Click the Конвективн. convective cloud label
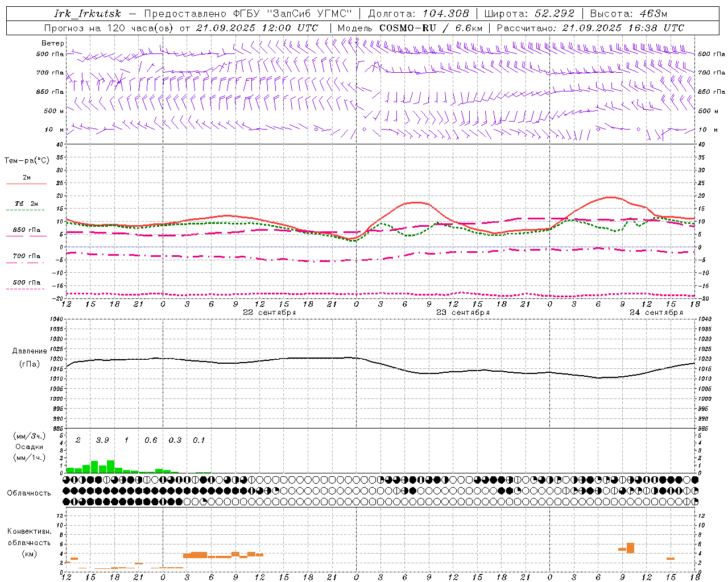The width and height of the screenshot is (728, 582). click(29, 531)
